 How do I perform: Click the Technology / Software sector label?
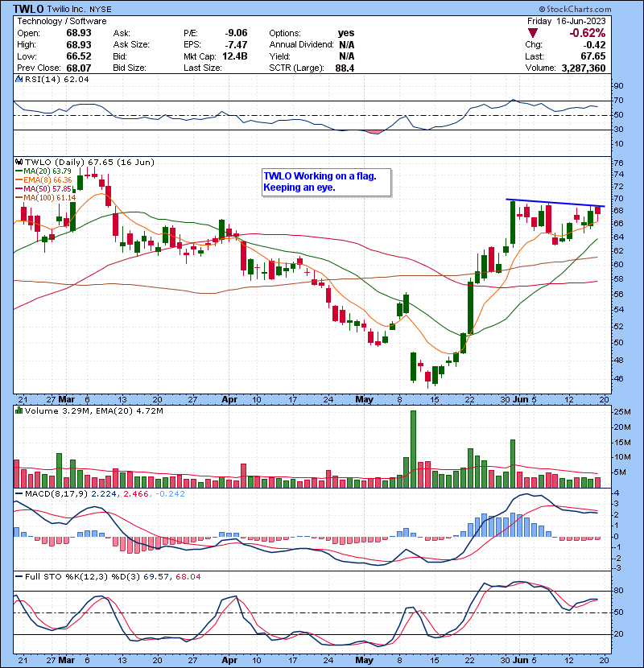(x=62, y=21)
